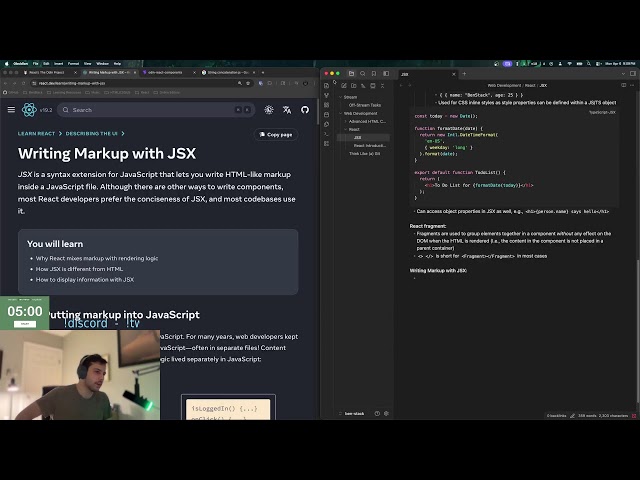Open the File menu in macOS menu bar
640x480 pixels.
point(36,64)
